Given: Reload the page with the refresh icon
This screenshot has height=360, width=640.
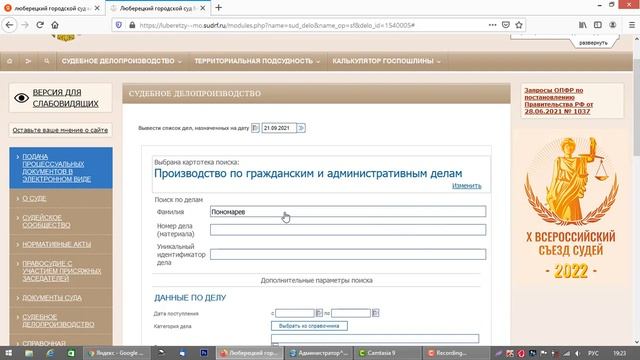Looking at the screenshot, I should tap(40, 25).
